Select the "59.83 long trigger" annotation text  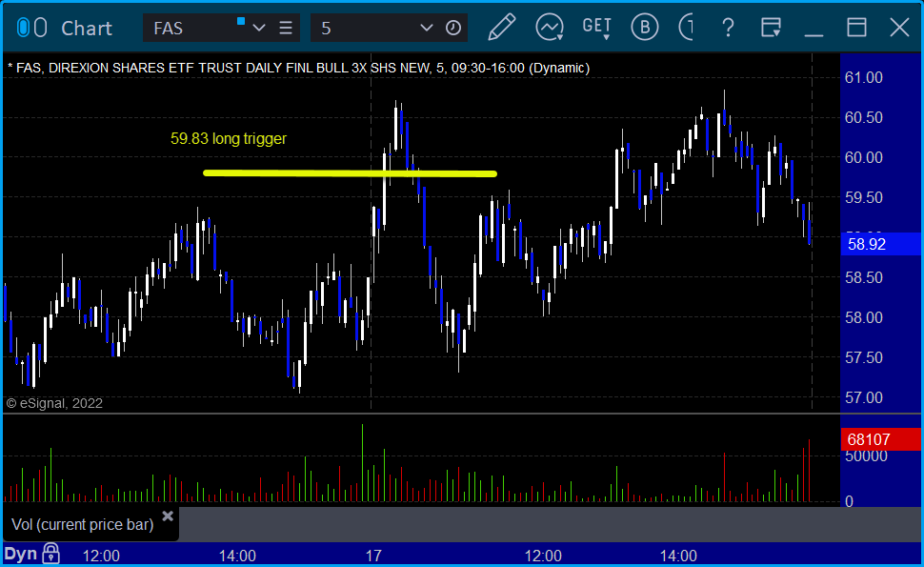(x=229, y=138)
